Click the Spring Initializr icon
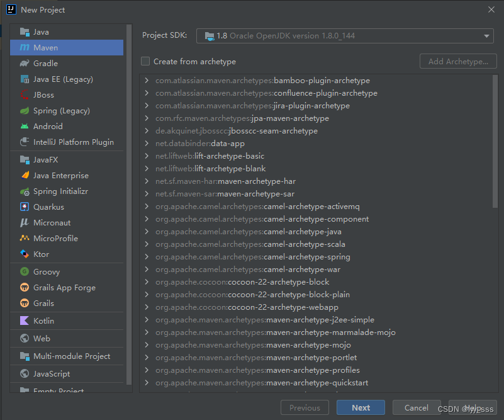Viewport: 504px width, 420px height. [25, 191]
